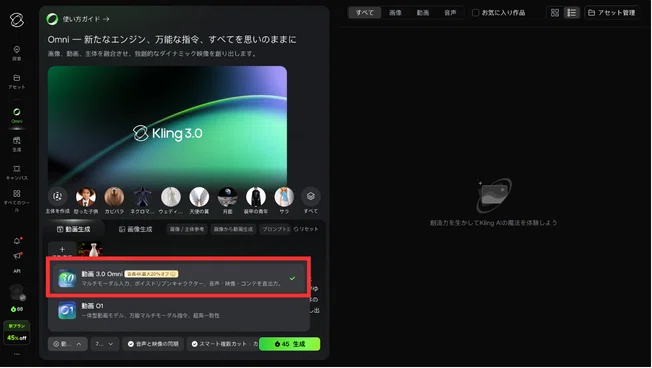The width and height of the screenshot is (652, 368).
Task: Open the Kling logo home icon
Action: point(17,20)
